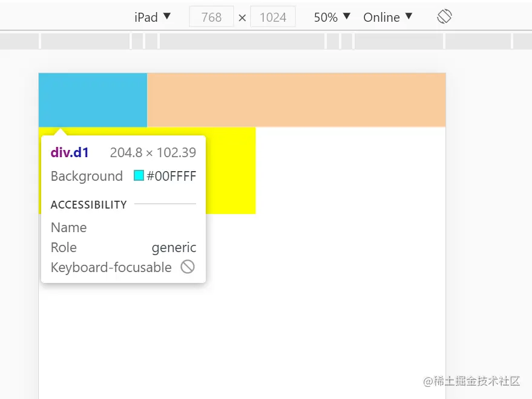Viewport: 532px width, 399px height.
Task: Click the 768 width input field
Action: point(211,17)
